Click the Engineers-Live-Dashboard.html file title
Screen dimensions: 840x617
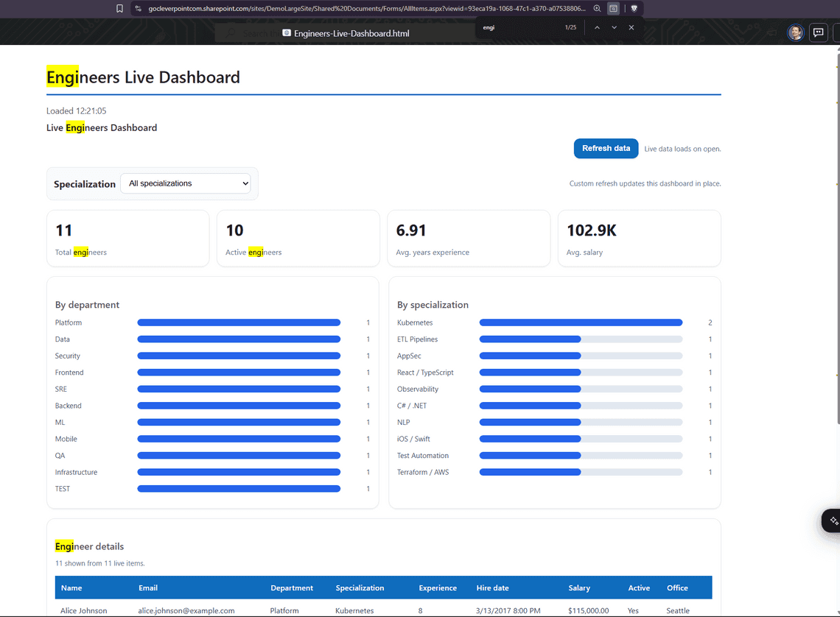tap(351, 33)
